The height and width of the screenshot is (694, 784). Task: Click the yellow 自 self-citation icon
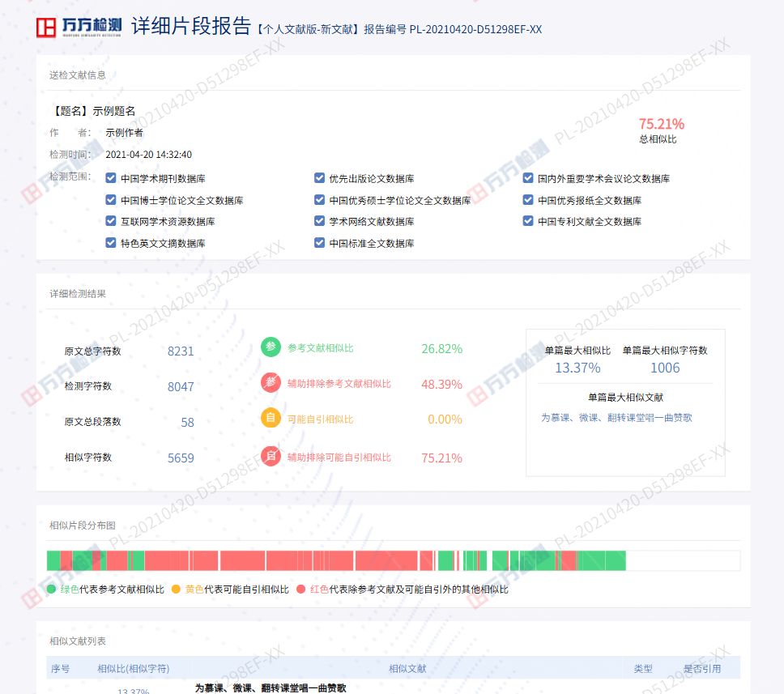[271, 418]
